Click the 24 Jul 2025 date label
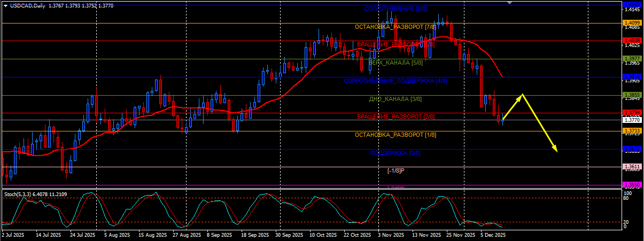This screenshot has width=644, height=241. coord(82,235)
